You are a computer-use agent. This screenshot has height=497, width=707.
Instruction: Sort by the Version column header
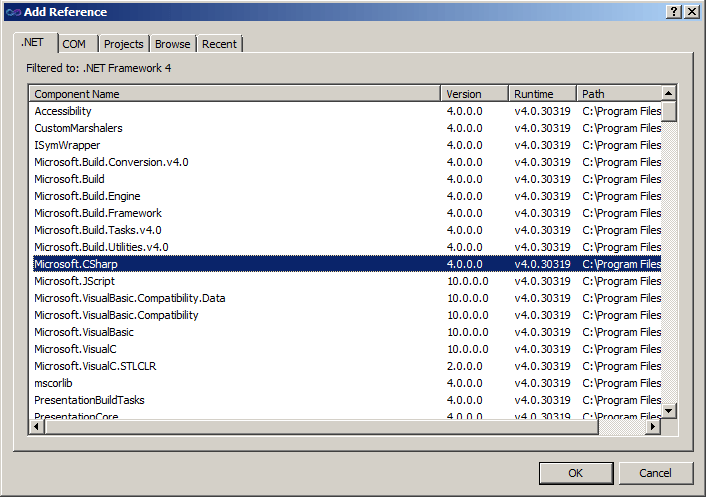pos(474,94)
